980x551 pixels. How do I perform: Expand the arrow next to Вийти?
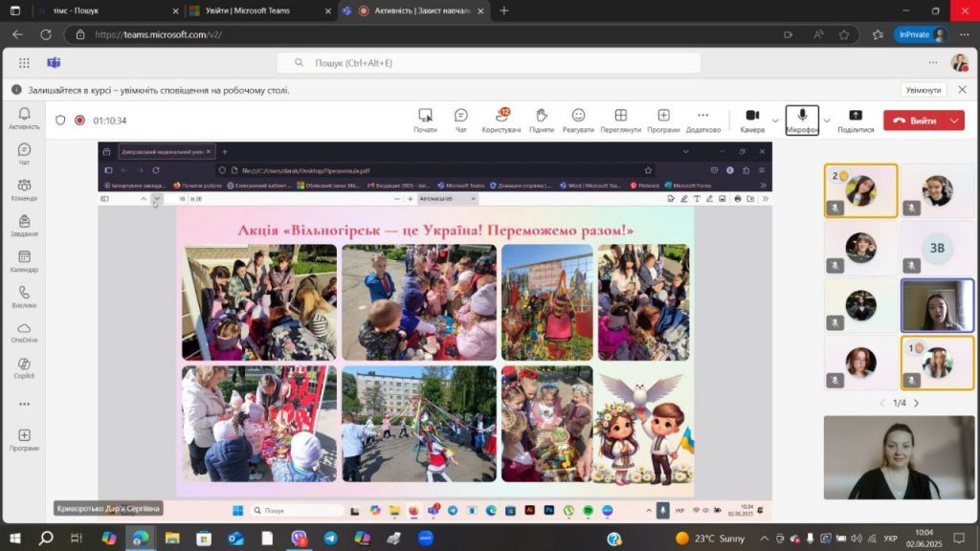[x=954, y=121]
